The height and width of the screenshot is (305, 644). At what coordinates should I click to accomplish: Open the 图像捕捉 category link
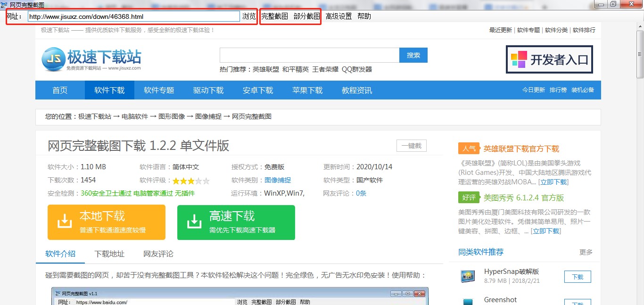pos(278,180)
